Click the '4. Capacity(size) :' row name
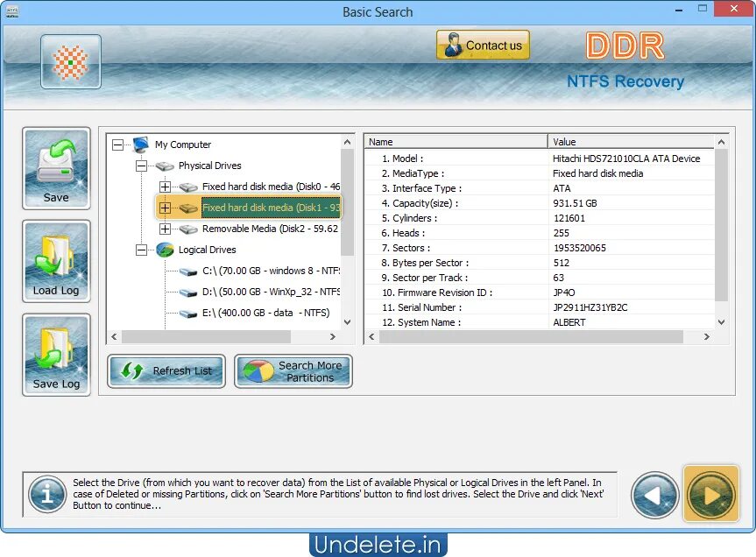756x557 pixels. click(x=420, y=203)
